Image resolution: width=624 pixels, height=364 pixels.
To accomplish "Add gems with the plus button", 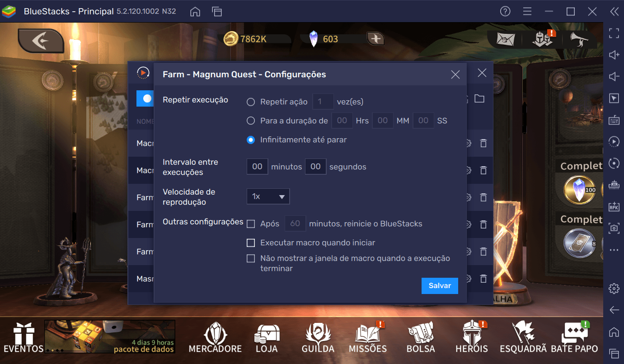I will point(375,39).
